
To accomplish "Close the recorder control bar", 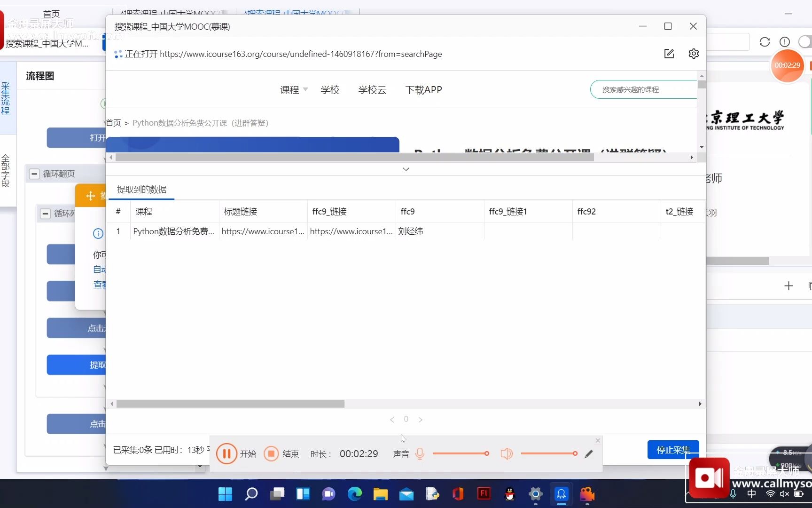I will 598,441.
